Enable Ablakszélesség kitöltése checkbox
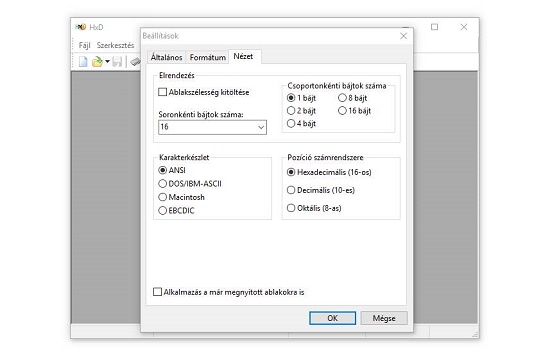550x362 pixels. coord(162,92)
